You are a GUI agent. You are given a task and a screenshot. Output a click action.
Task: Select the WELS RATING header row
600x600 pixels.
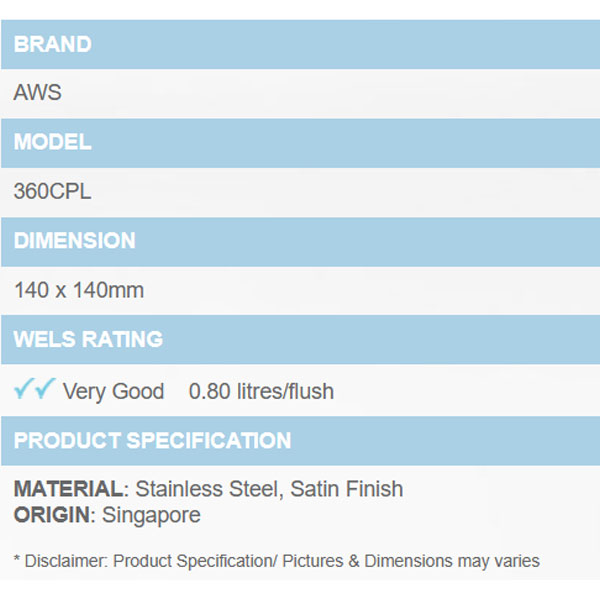point(300,340)
